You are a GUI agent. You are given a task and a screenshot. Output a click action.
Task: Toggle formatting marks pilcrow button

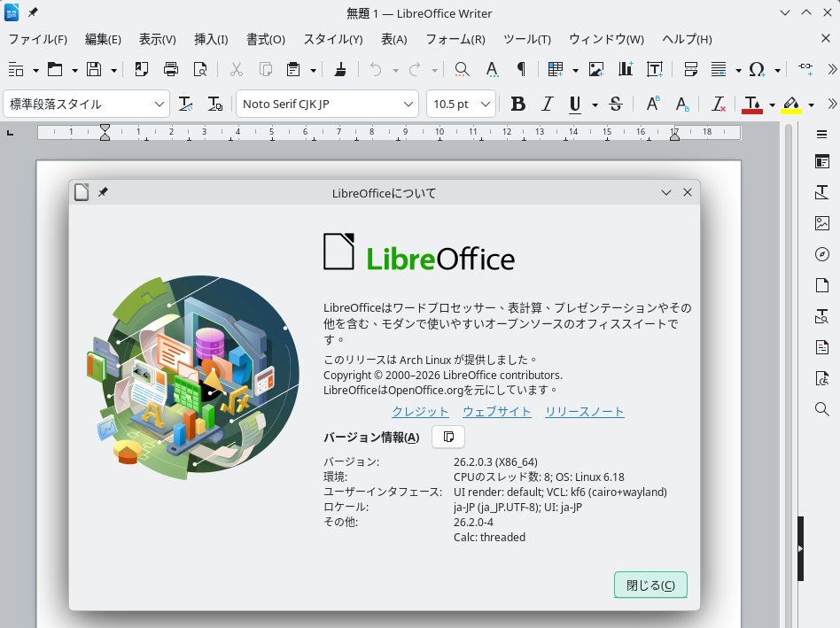[x=522, y=69]
